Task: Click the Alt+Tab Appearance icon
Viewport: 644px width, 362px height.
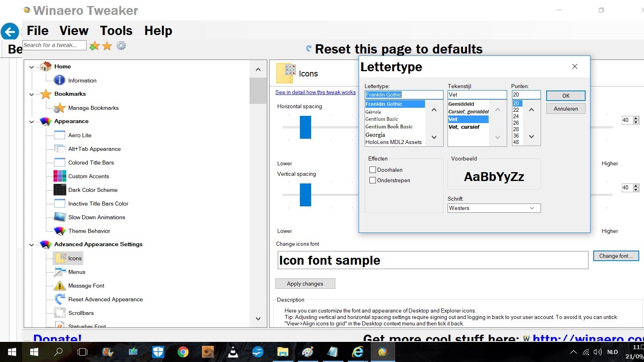Action: point(60,149)
